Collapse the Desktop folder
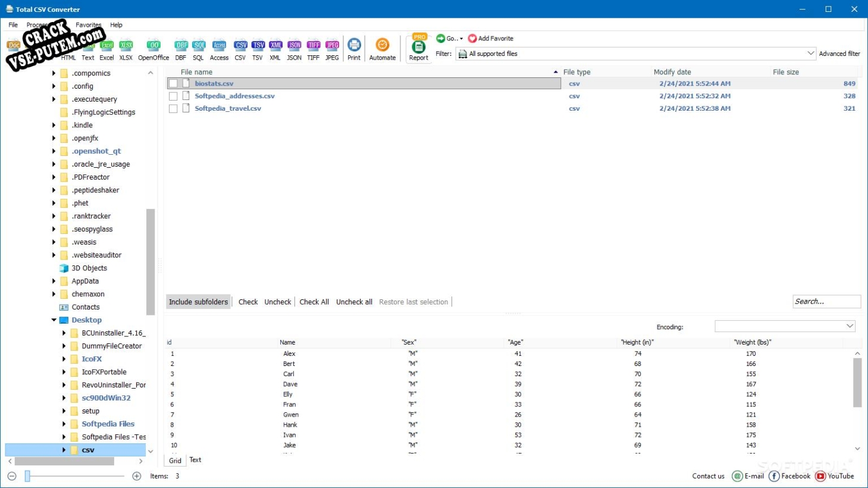The height and width of the screenshot is (488, 868). pos(54,320)
